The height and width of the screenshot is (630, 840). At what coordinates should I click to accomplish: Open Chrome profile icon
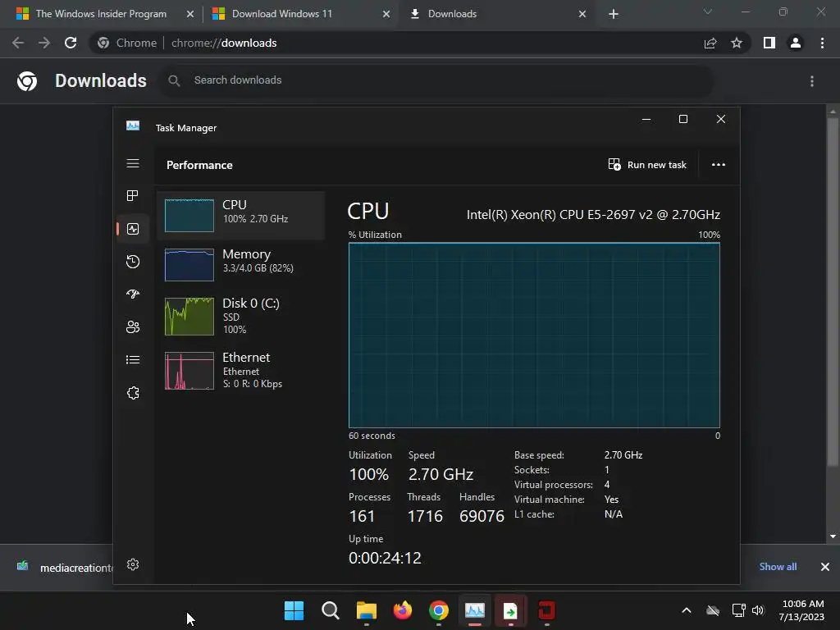click(796, 43)
